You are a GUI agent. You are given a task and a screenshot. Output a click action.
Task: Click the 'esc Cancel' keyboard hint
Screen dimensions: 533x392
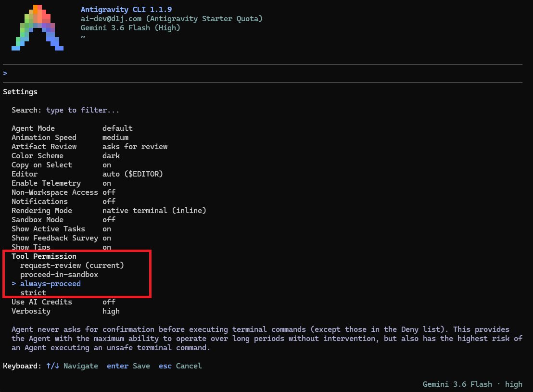coord(180,366)
